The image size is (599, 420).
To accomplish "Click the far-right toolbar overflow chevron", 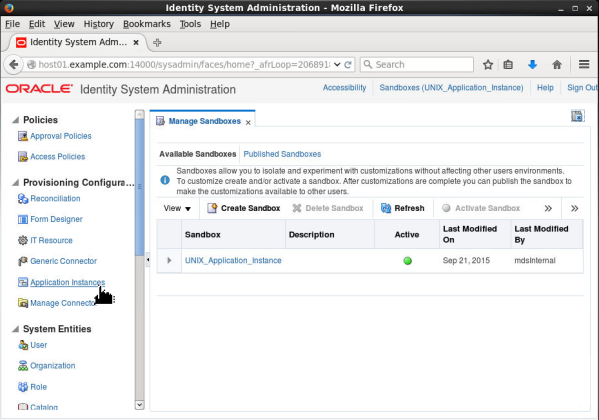I will [x=575, y=208].
